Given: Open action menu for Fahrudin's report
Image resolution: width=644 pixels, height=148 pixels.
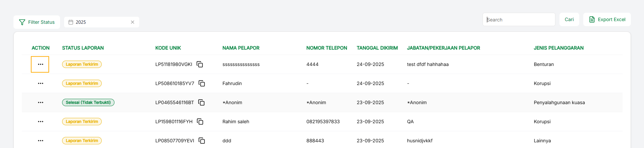Looking at the screenshot, I should 40,83.
